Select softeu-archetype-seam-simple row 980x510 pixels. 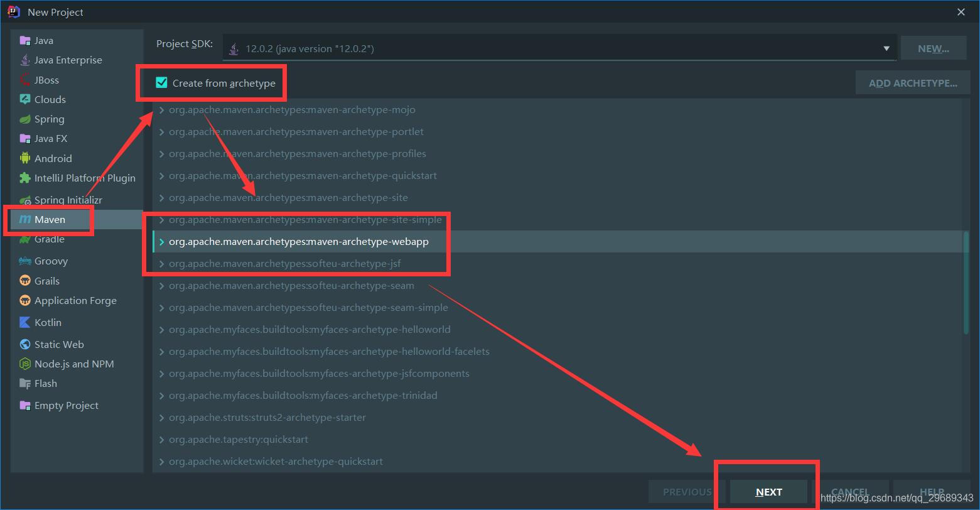pos(556,308)
